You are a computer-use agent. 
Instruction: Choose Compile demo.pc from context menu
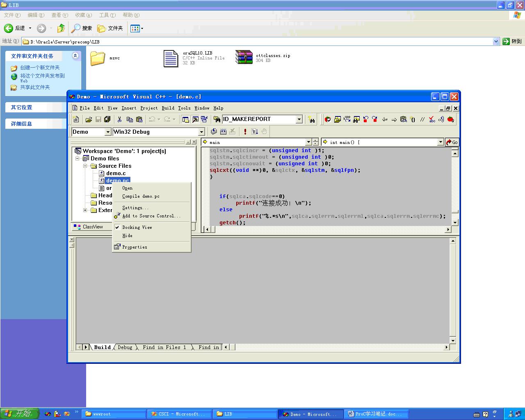point(141,196)
